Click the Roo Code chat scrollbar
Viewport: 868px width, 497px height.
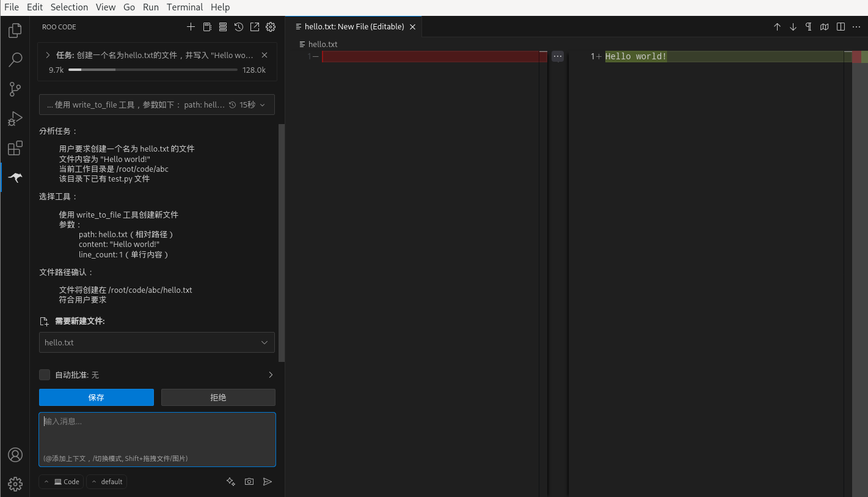tap(282, 242)
